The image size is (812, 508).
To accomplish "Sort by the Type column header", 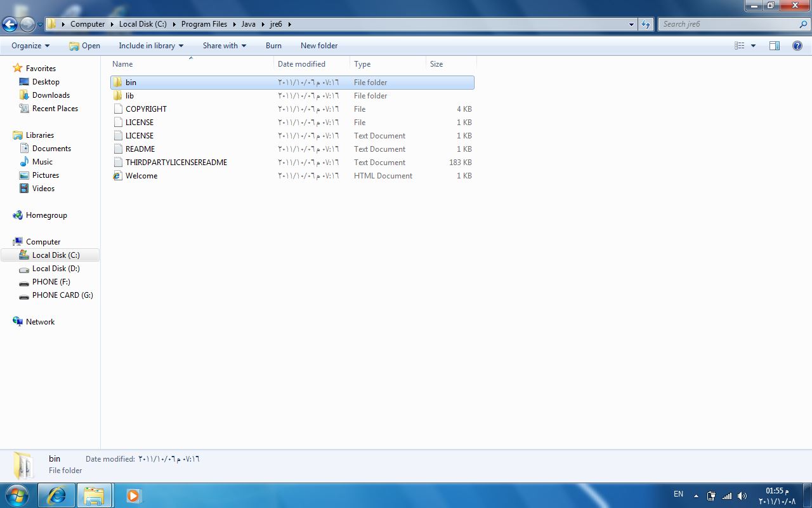I will click(388, 64).
